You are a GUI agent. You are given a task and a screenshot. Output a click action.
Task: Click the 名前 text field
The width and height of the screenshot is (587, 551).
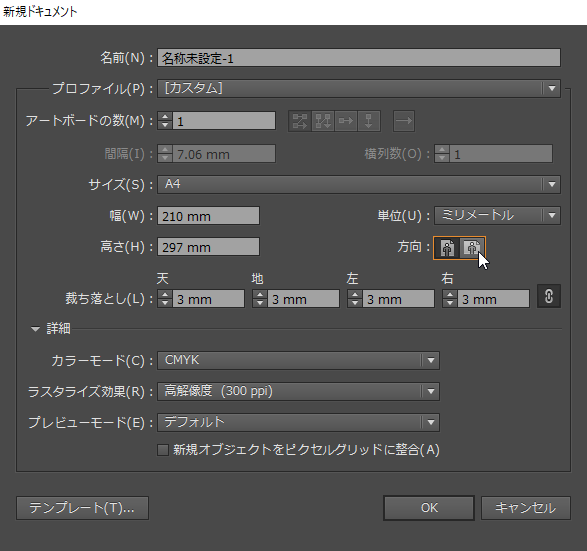coord(359,58)
